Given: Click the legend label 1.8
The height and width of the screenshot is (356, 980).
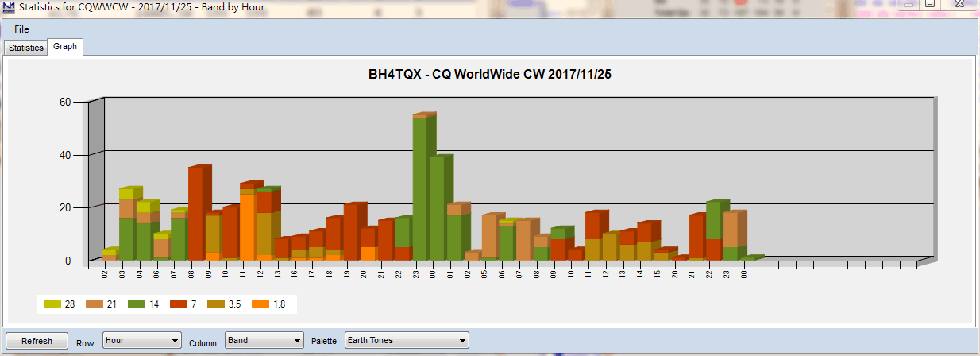Looking at the screenshot, I should (x=278, y=304).
